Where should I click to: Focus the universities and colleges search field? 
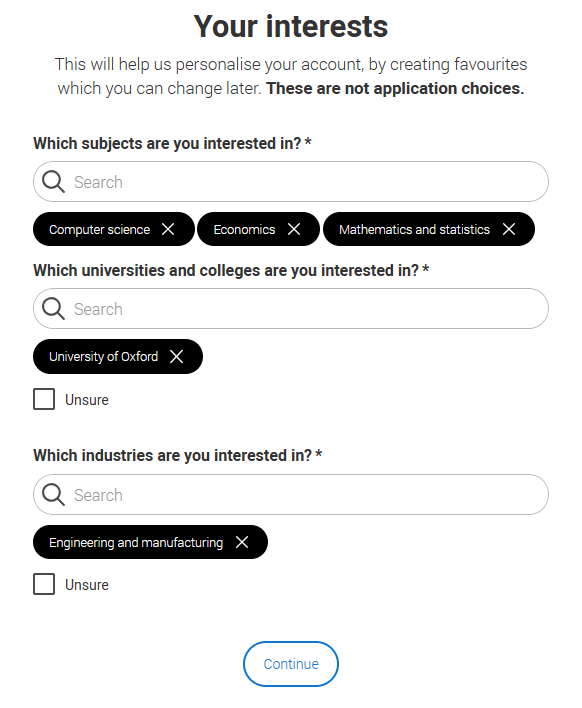(x=291, y=309)
